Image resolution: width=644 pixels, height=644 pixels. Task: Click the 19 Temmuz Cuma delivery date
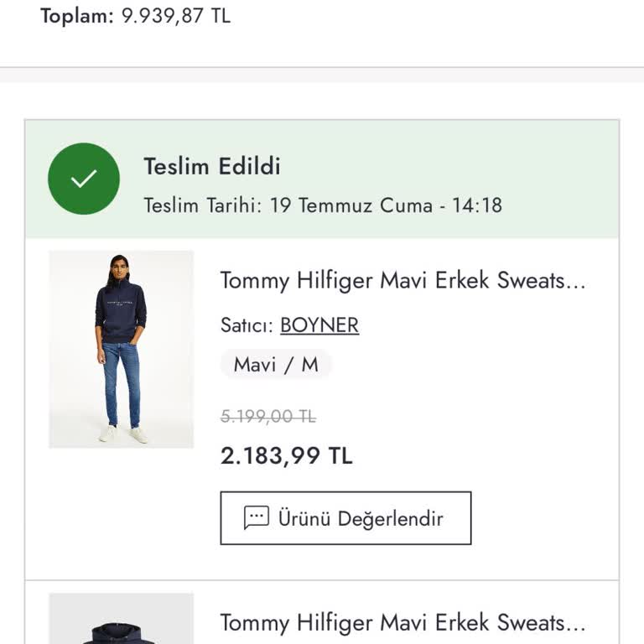click(351, 205)
